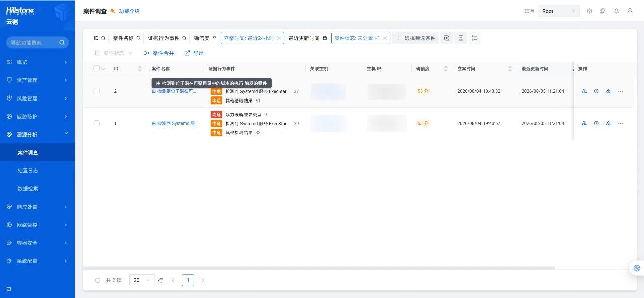The width and height of the screenshot is (644, 298).
Task: Click page number 1 in pagination
Action: (x=188, y=280)
